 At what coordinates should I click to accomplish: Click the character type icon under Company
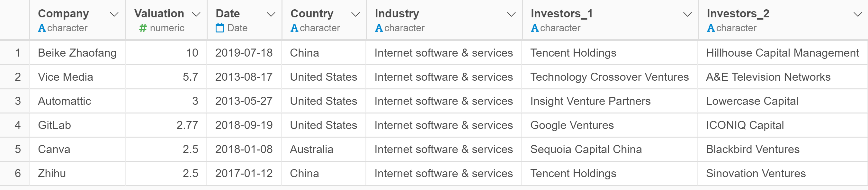(x=42, y=28)
